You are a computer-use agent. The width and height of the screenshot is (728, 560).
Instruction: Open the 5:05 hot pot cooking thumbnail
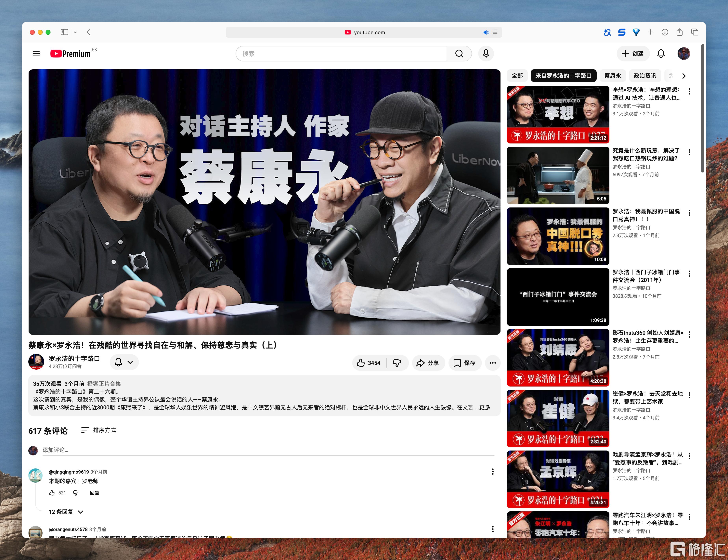(x=558, y=176)
